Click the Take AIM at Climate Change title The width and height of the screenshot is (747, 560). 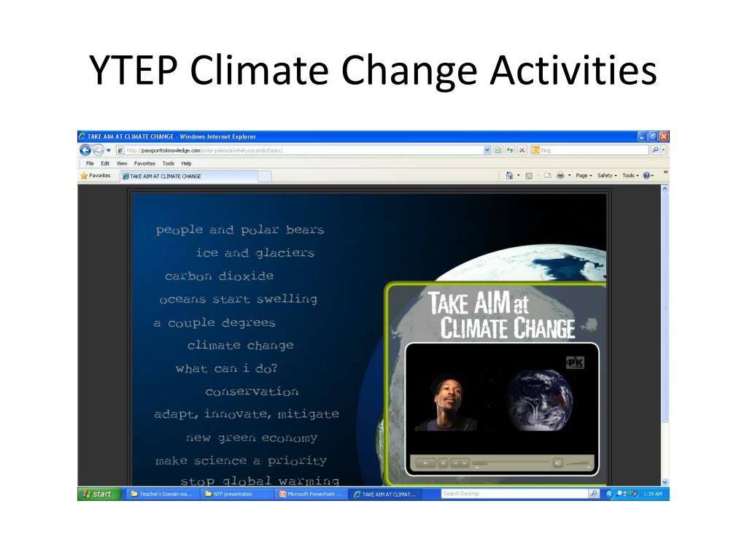pos(501,316)
